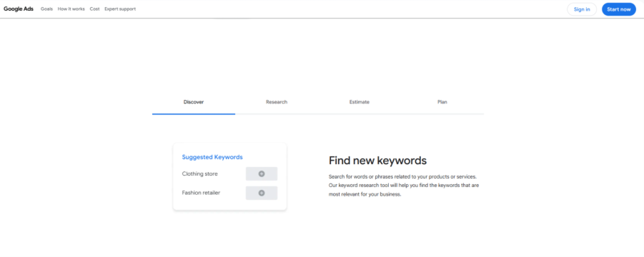Click the Suggested Keywords heading

(x=212, y=157)
